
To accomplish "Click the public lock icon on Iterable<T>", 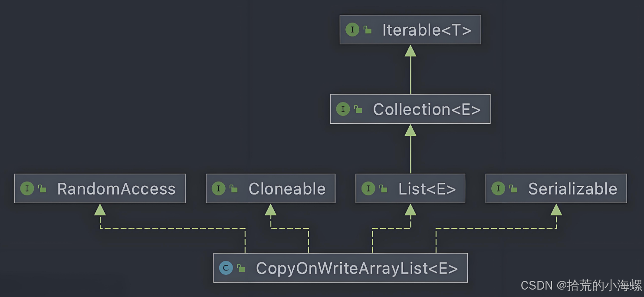I will pyautogui.click(x=368, y=30).
